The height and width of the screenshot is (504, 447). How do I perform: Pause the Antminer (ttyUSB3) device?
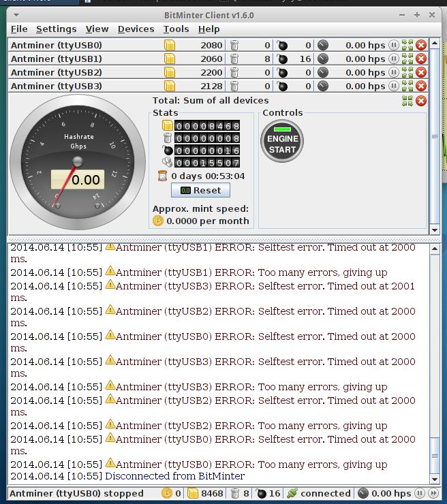point(393,86)
